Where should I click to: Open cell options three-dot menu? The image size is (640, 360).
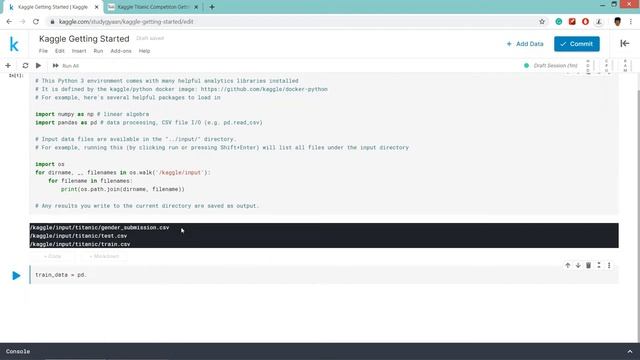click(x=609, y=265)
